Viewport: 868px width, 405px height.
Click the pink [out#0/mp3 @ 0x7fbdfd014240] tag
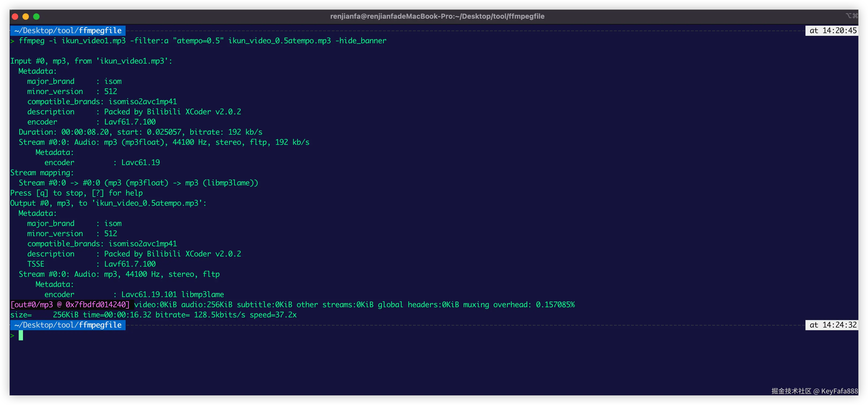click(x=70, y=305)
